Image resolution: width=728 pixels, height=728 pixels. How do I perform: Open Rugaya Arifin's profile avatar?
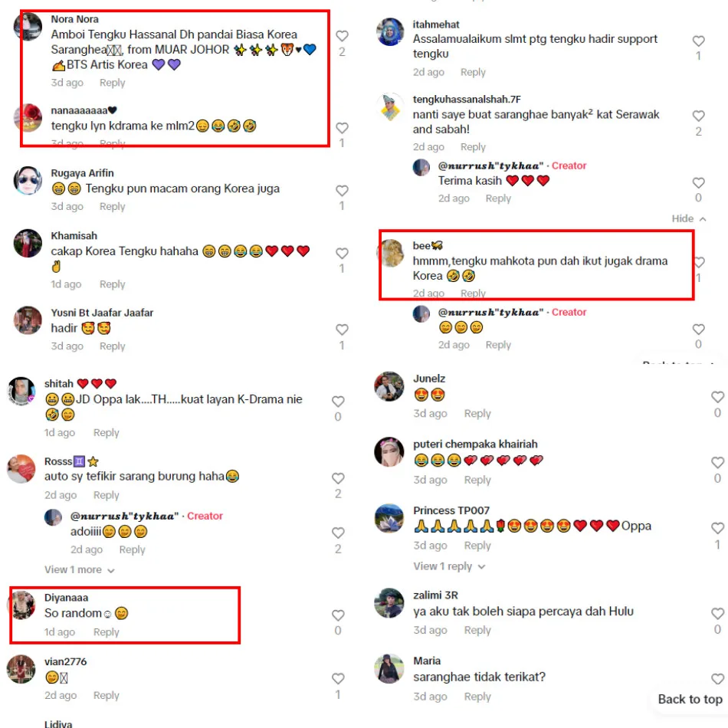point(28,181)
